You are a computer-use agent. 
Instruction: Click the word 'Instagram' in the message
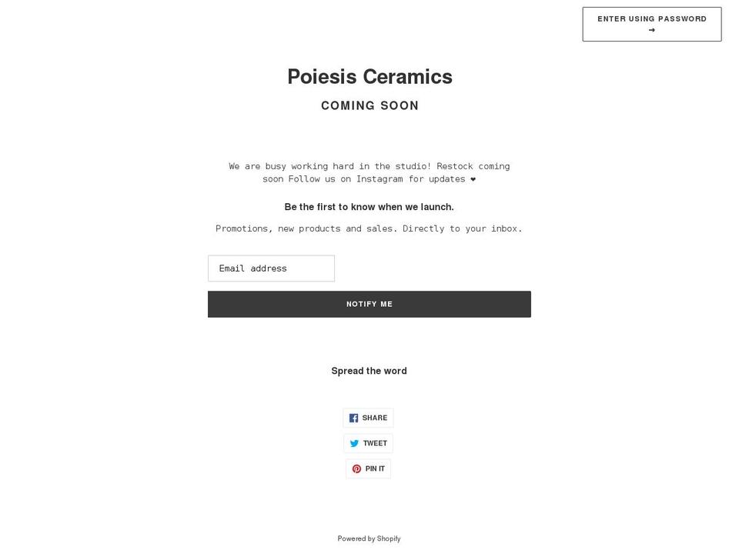379,179
